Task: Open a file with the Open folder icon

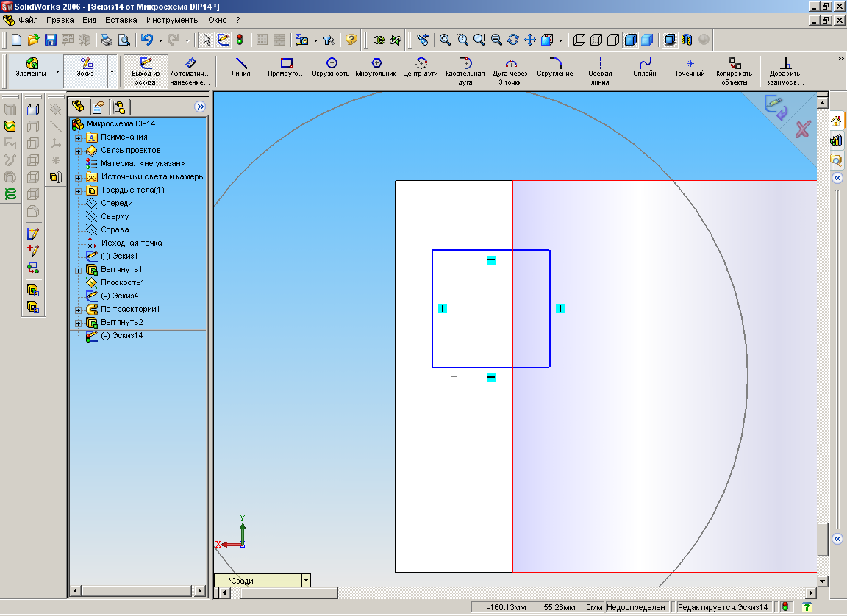Action: coord(34,40)
